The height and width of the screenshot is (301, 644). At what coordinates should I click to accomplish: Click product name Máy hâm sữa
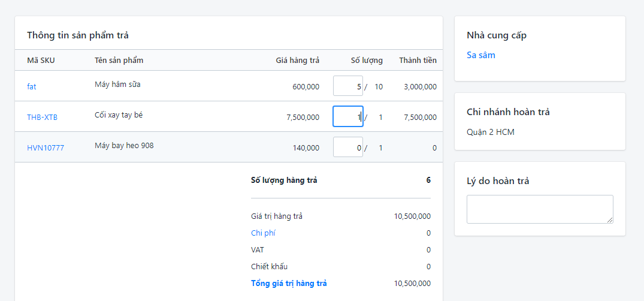click(x=117, y=85)
